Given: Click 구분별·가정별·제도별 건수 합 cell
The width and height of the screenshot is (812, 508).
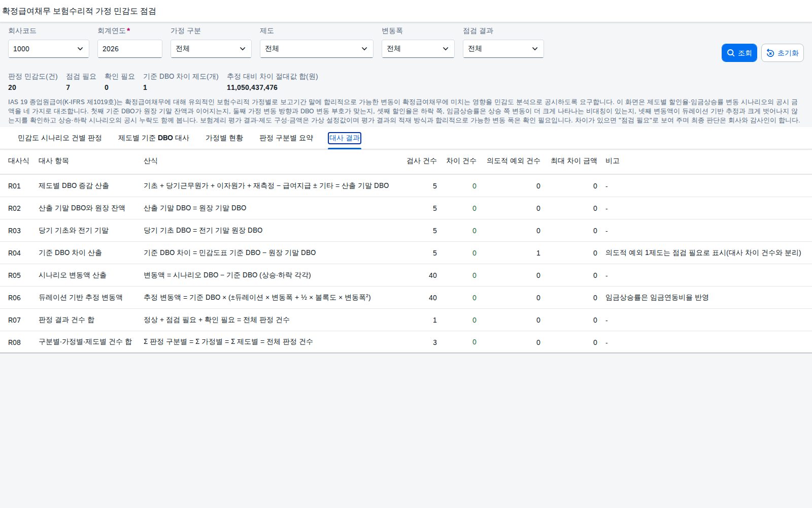Looking at the screenshot, I should tap(85, 342).
